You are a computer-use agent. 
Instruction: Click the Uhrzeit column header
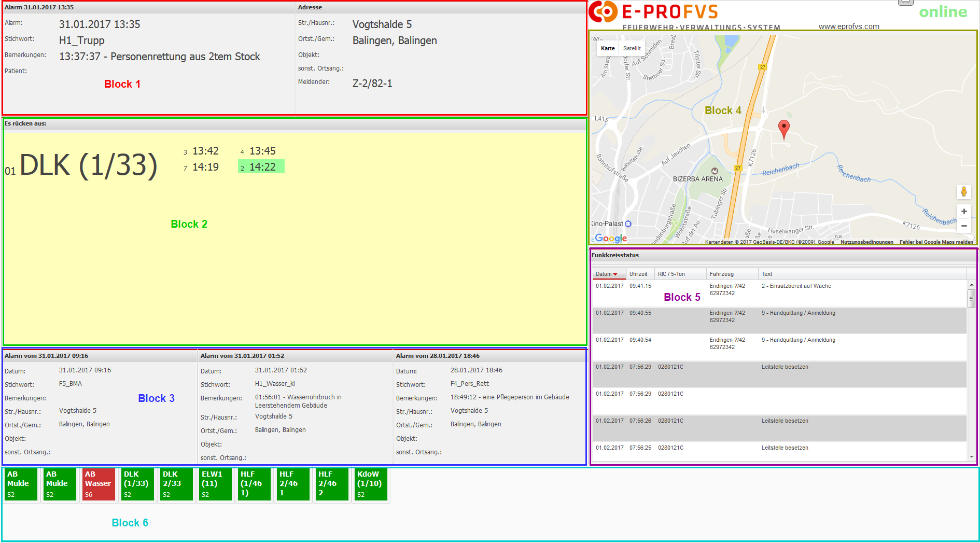(638, 274)
